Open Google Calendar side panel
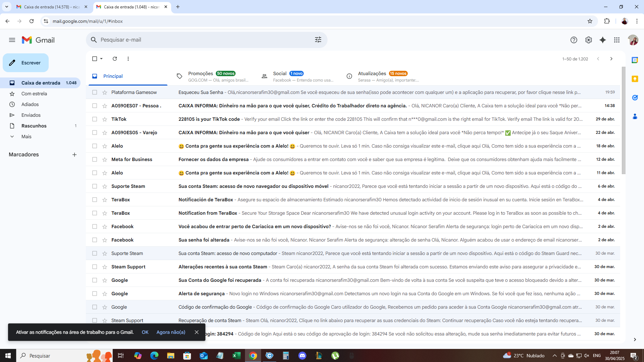The image size is (644, 362). 635,60
